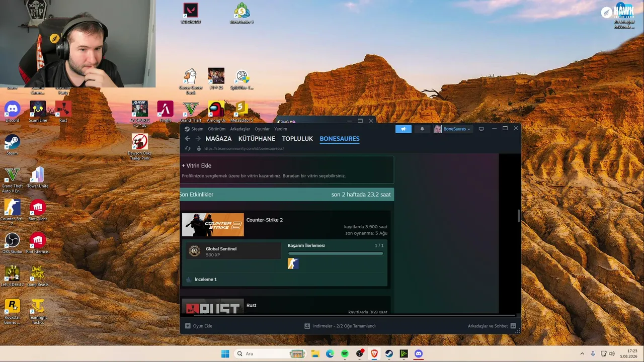Open the VALORANT desktop shortcut
Viewport: 644px width, 362px height.
(191, 13)
